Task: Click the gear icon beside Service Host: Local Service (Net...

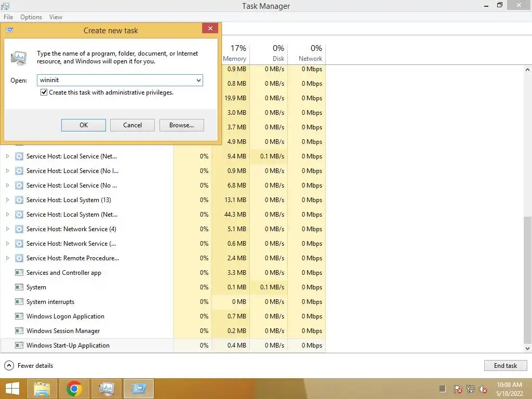Action: pyautogui.click(x=19, y=156)
